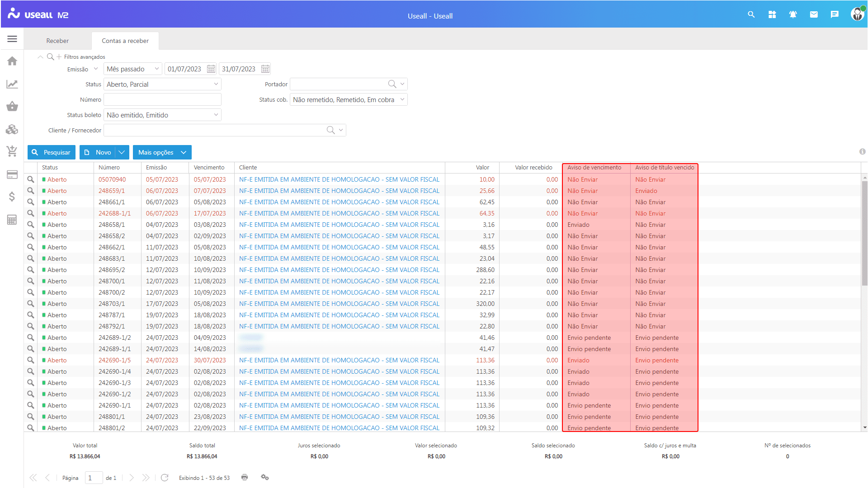This screenshot has width=868, height=488.
Task: Open the calculator sidebar icon
Action: 12,220
